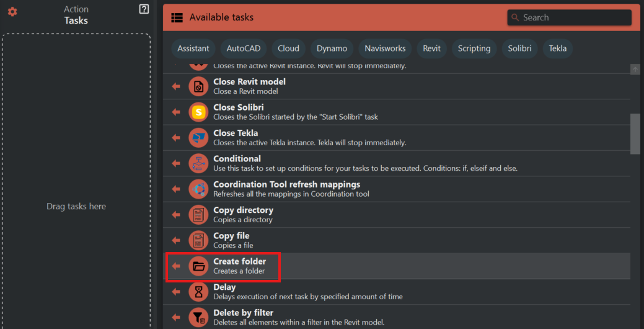Filter tasks by Assistant category

click(193, 48)
